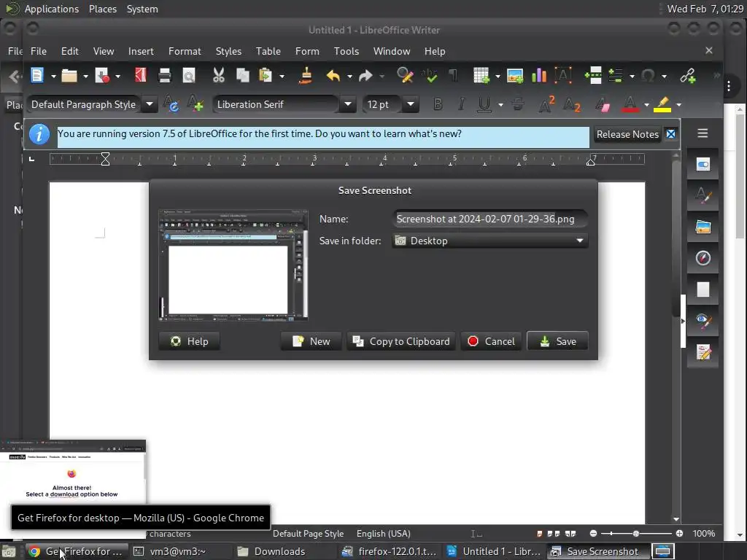Click the Insert Page Break icon
The image size is (747, 560).
pyautogui.click(x=593, y=75)
